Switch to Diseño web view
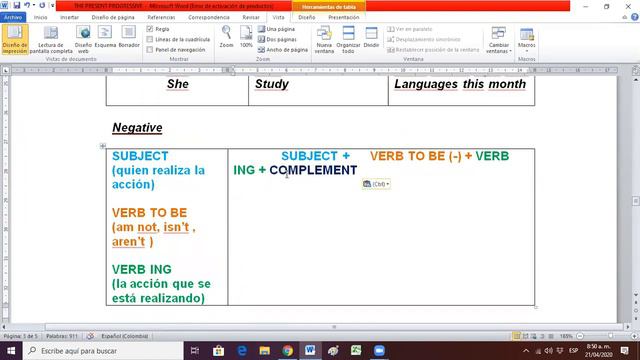The height and width of the screenshot is (360, 640). pos(83,39)
